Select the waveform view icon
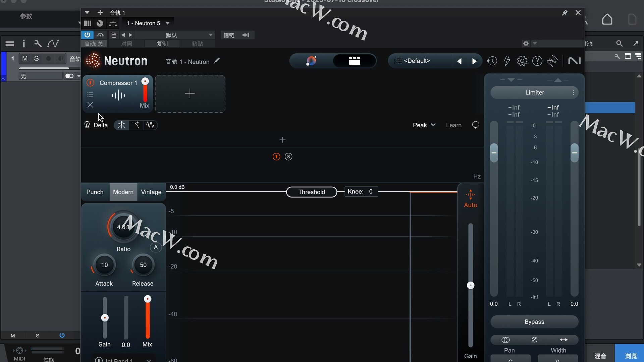The width and height of the screenshot is (644, 362). click(x=150, y=125)
